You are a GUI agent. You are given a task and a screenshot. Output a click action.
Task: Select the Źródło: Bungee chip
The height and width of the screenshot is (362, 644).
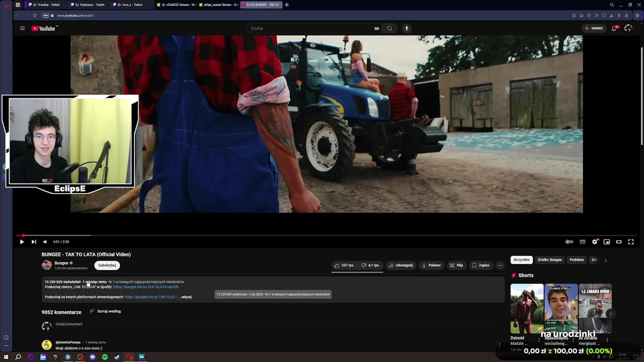pyautogui.click(x=549, y=260)
